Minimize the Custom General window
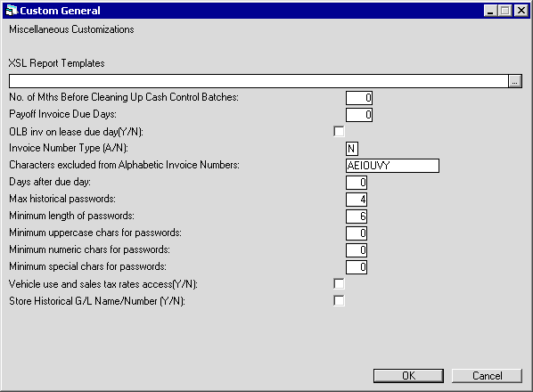533x392 pixels. click(490, 11)
